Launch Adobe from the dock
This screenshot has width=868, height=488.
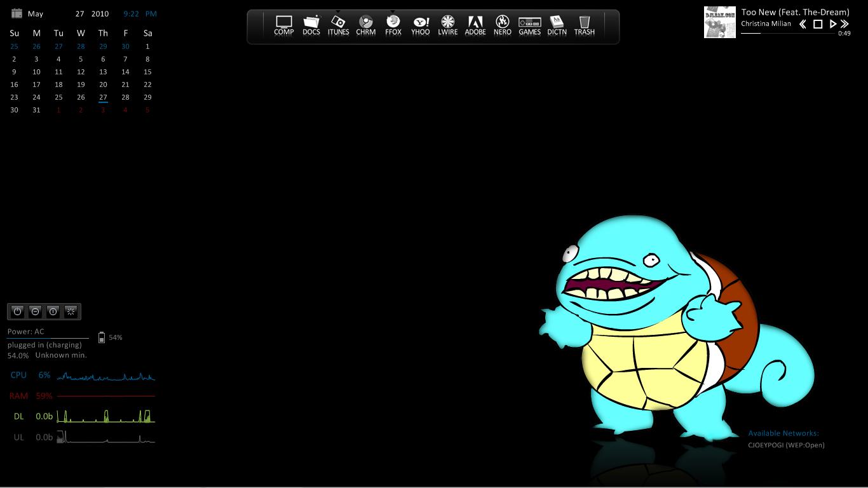[475, 24]
